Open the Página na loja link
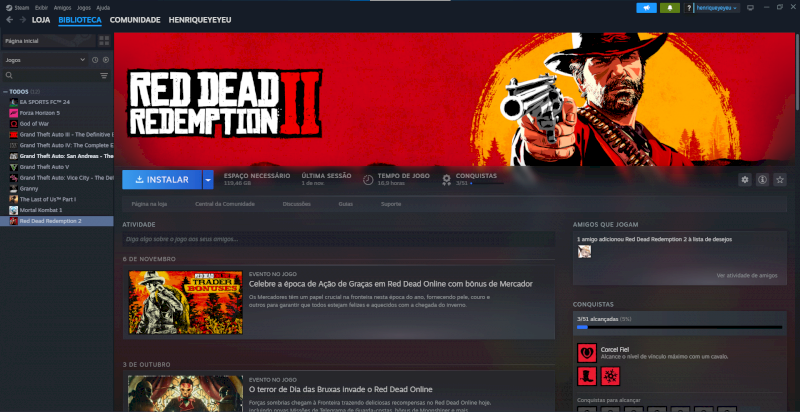The image size is (800, 412). tap(149, 204)
